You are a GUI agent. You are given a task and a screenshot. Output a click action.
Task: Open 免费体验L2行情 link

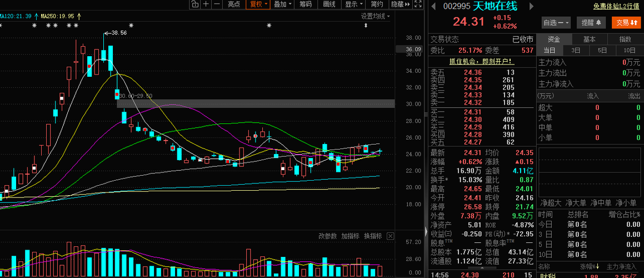click(x=616, y=6)
